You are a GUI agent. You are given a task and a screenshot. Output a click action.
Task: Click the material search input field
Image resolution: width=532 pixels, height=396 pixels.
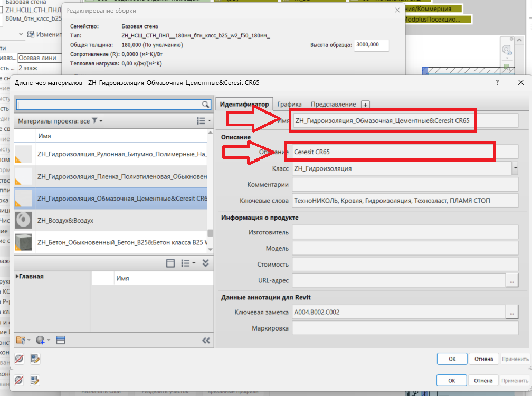click(109, 105)
